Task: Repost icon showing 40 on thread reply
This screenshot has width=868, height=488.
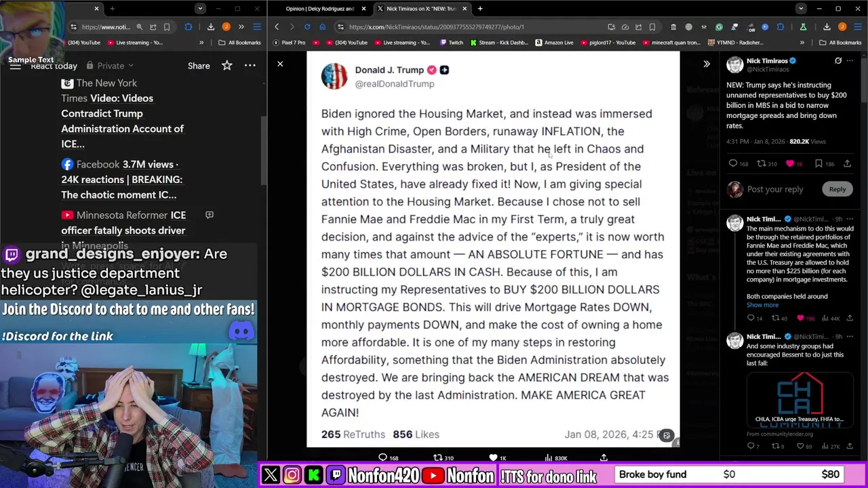Action: [x=775, y=318]
